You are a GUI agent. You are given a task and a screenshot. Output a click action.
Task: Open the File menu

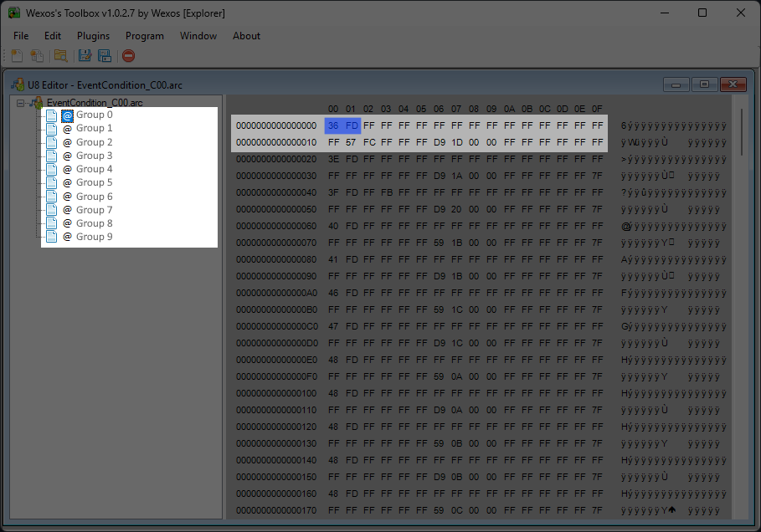tap(21, 36)
